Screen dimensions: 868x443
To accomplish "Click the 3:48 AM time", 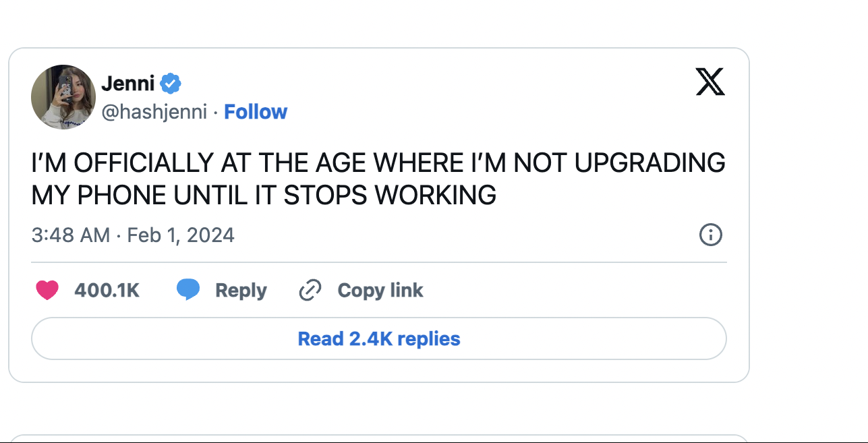I will click(x=70, y=235).
